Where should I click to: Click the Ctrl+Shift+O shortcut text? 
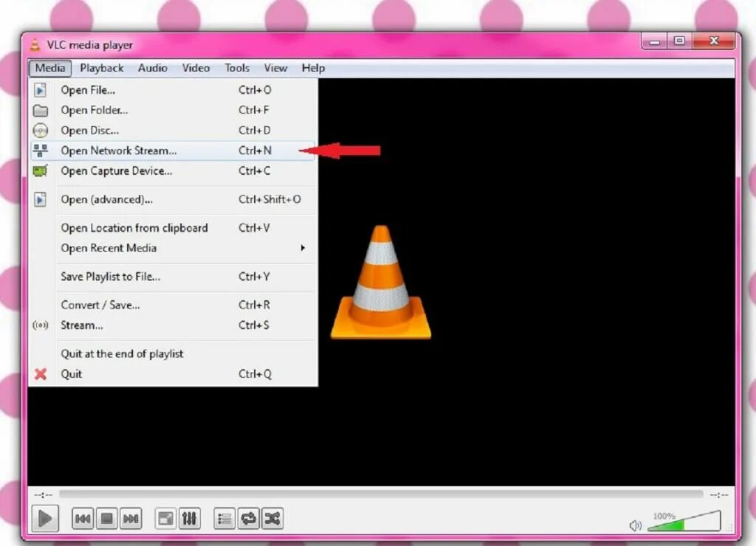[x=269, y=199]
